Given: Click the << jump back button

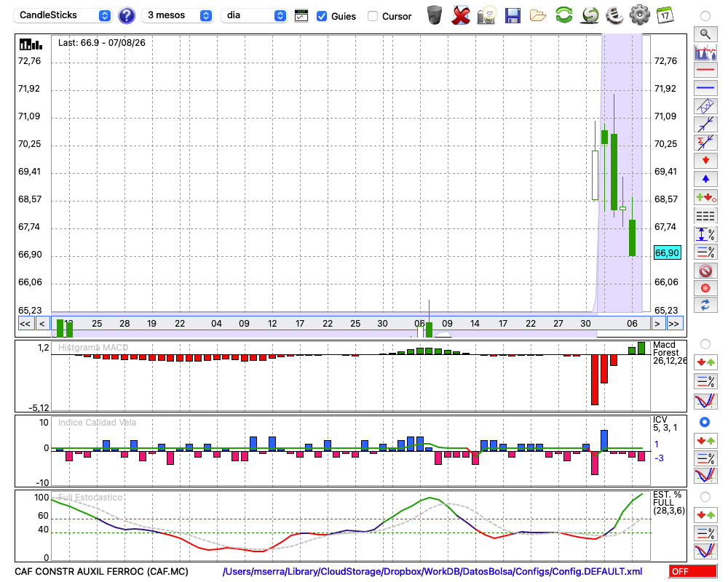Looking at the screenshot, I should coord(25,324).
